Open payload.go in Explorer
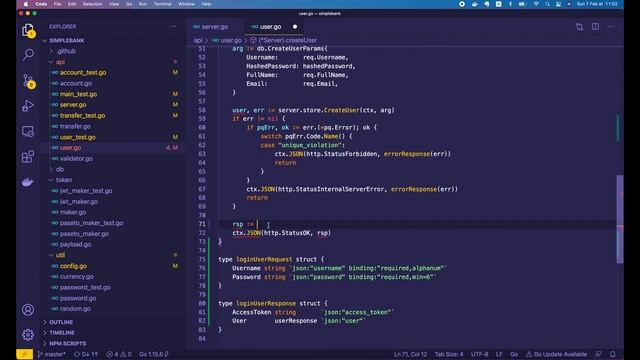This screenshot has width=640, height=360. click(76, 244)
